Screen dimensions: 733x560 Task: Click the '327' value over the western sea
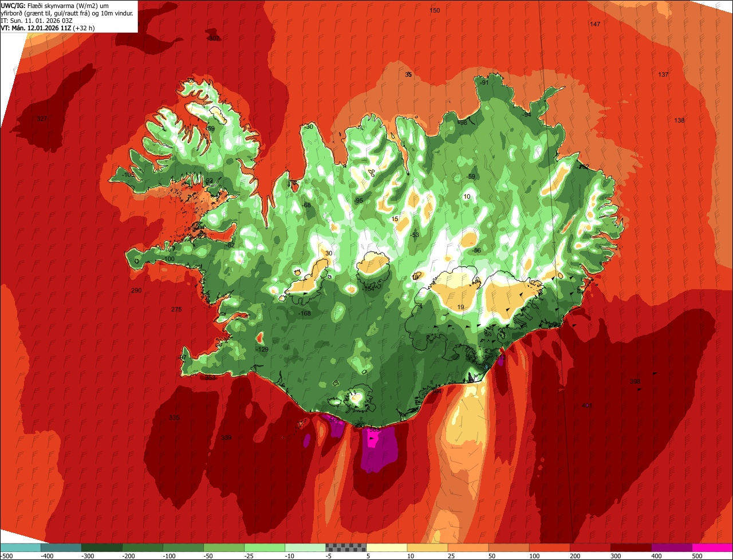[x=42, y=119]
